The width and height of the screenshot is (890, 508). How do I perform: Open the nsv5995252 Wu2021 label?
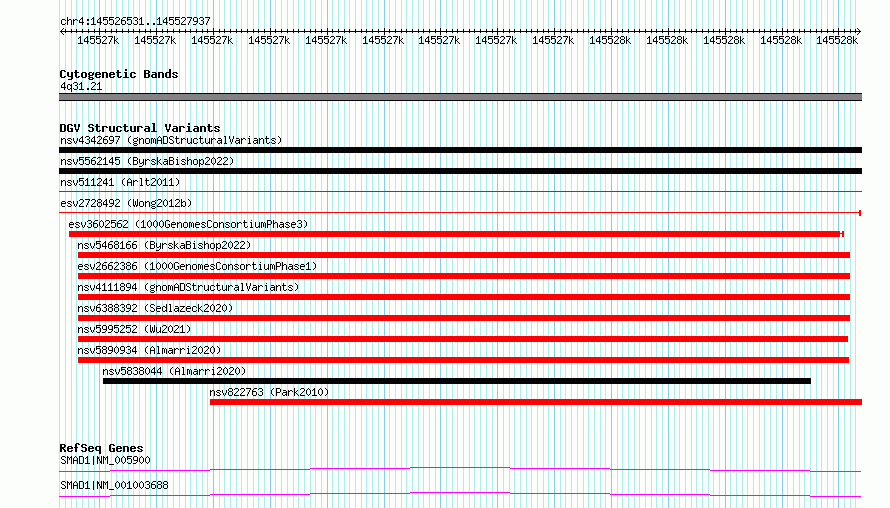(135, 329)
